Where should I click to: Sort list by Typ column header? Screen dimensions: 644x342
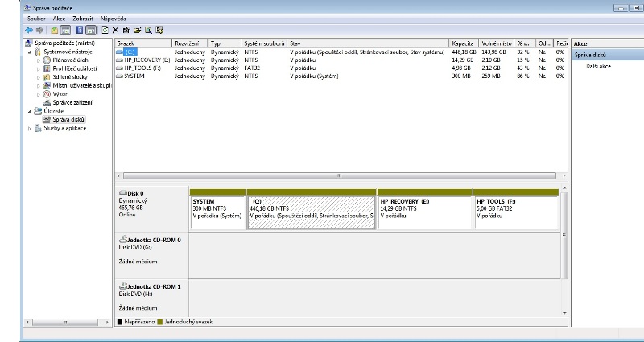click(225, 43)
